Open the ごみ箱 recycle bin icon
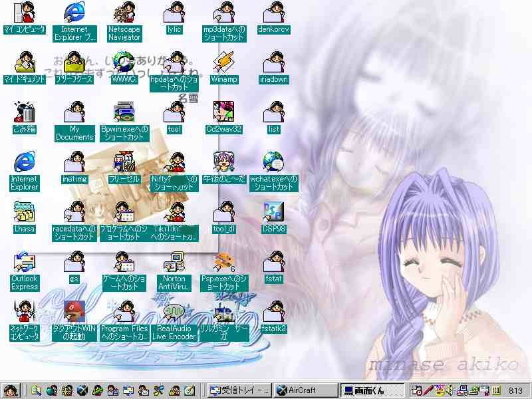Viewport: 532px width, 399px height. tap(25, 113)
